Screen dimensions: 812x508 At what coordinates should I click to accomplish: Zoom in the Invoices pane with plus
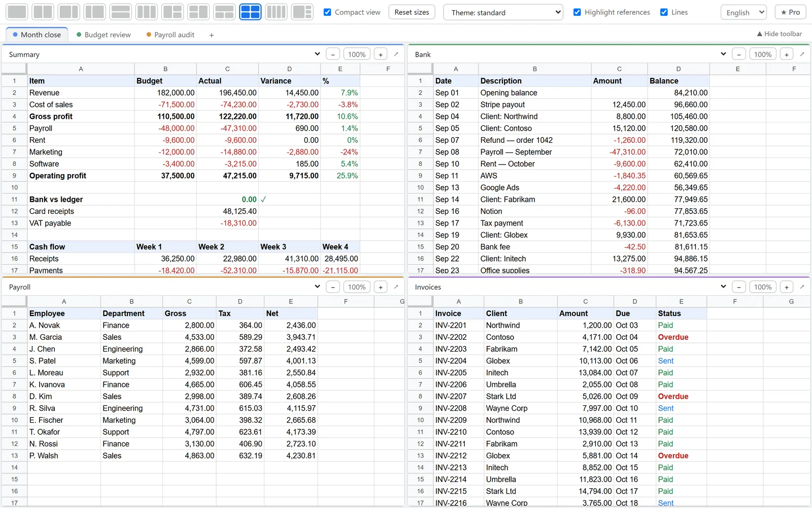click(787, 287)
